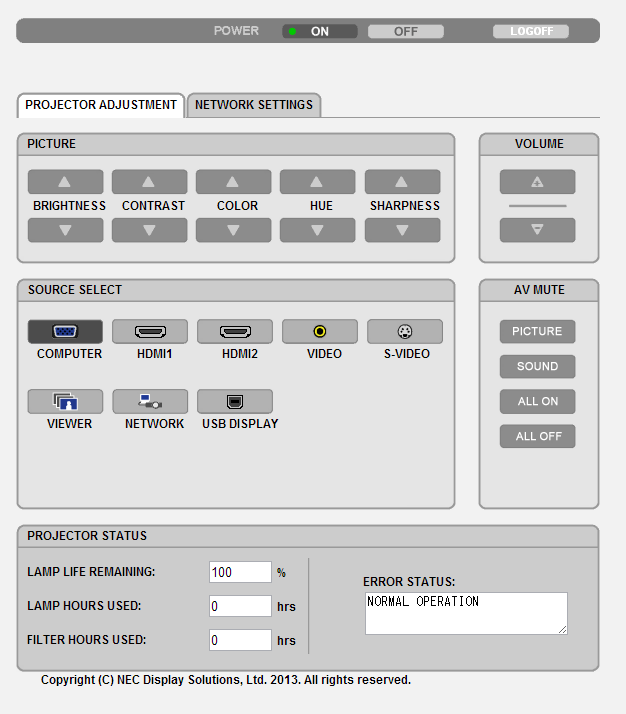The height and width of the screenshot is (714, 626).
Task: Select the NETWORK source icon
Action: [150, 401]
